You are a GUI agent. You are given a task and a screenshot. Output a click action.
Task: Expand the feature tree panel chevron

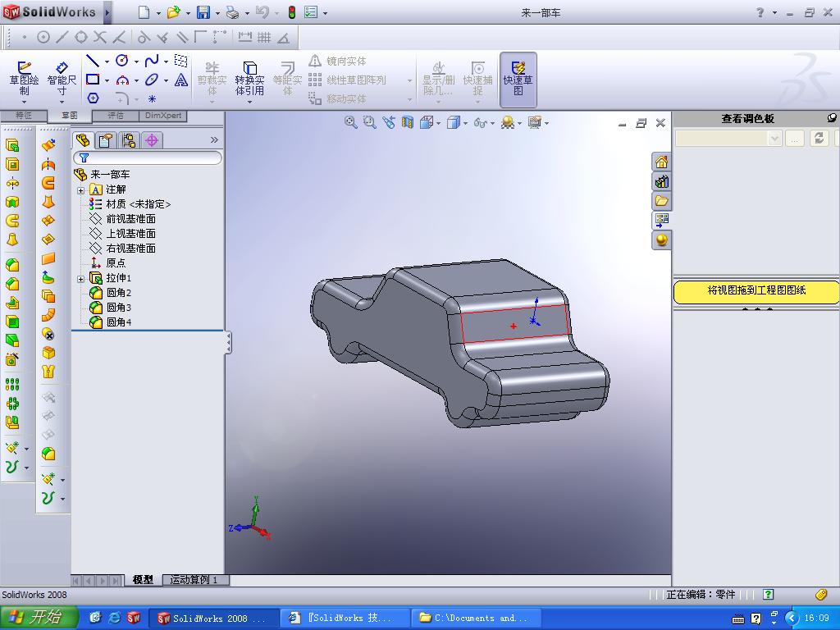[214, 139]
